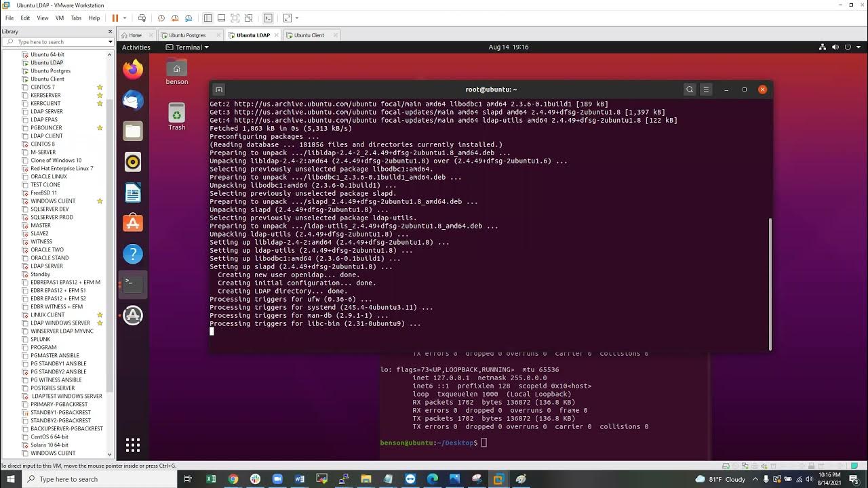Open the Tabs menu
The image size is (868, 488).
click(x=76, y=18)
